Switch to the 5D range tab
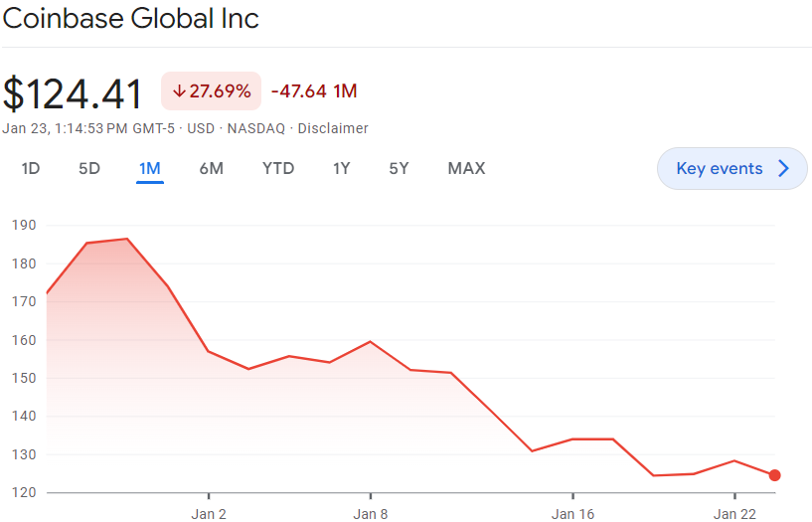The height and width of the screenshot is (522, 812). tap(89, 168)
